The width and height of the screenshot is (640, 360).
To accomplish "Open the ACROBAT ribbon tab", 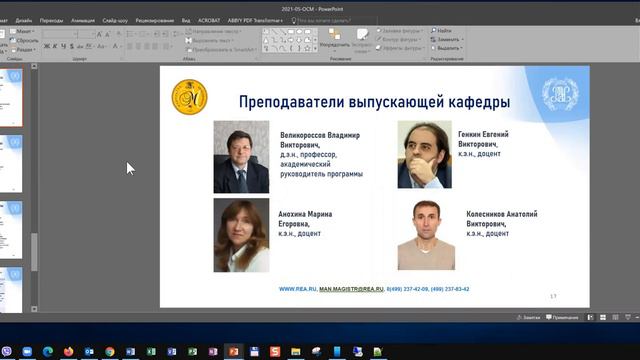I will pos(209,20).
